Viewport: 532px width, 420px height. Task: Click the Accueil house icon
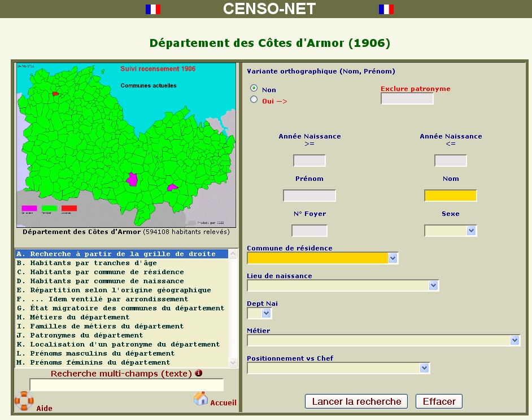(200, 399)
